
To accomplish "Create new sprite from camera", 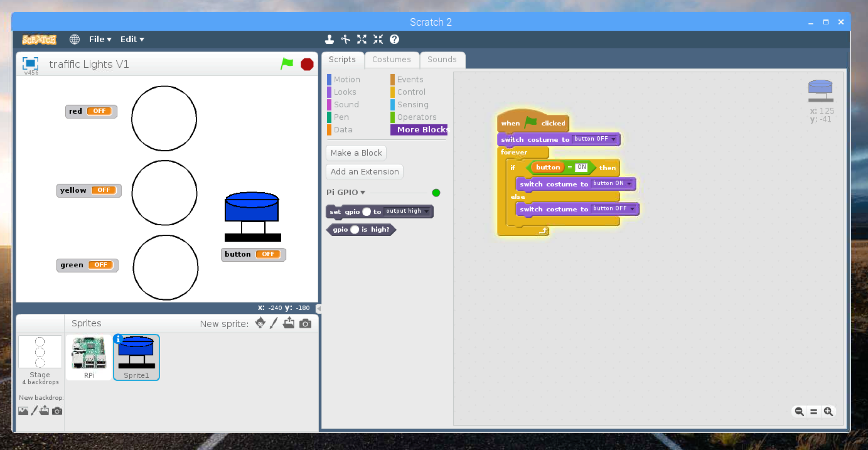I will pyautogui.click(x=305, y=323).
